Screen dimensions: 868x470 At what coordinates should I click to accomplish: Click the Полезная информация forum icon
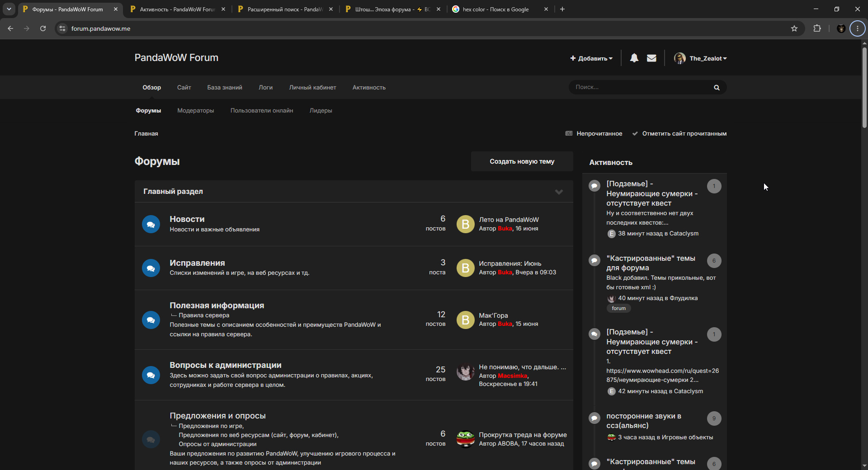(x=151, y=320)
